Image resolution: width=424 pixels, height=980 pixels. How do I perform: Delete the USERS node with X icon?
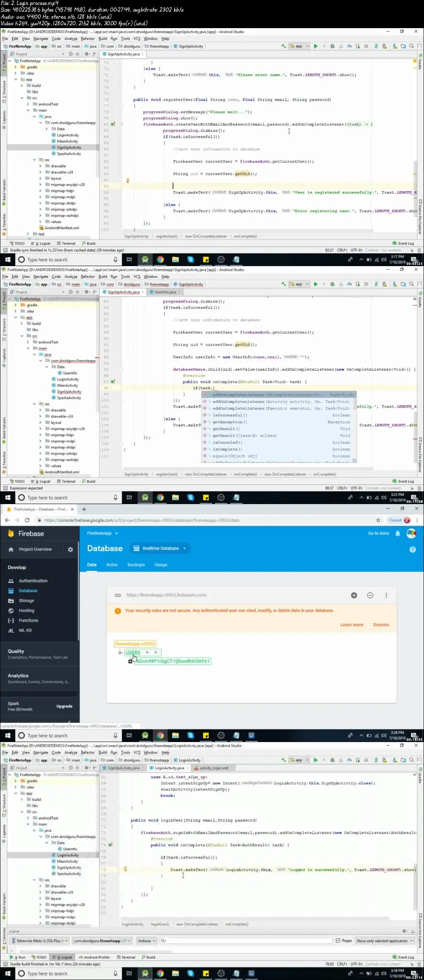click(156, 652)
